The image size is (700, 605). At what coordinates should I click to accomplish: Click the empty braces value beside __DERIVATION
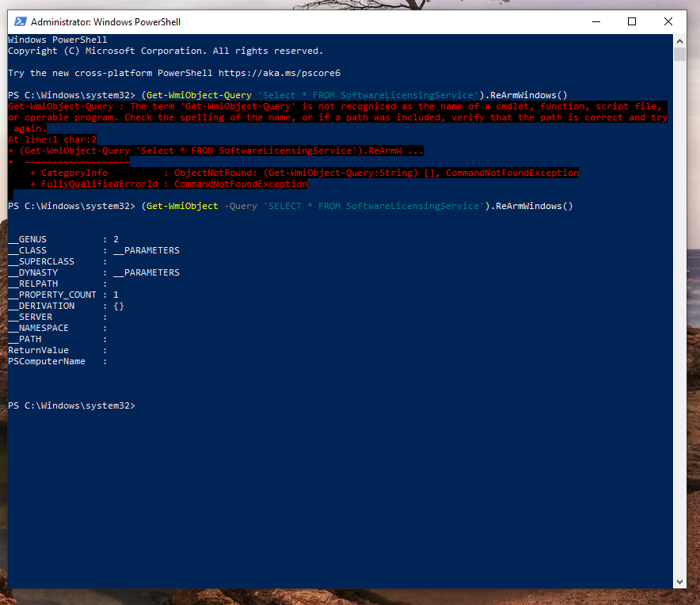[119, 306]
